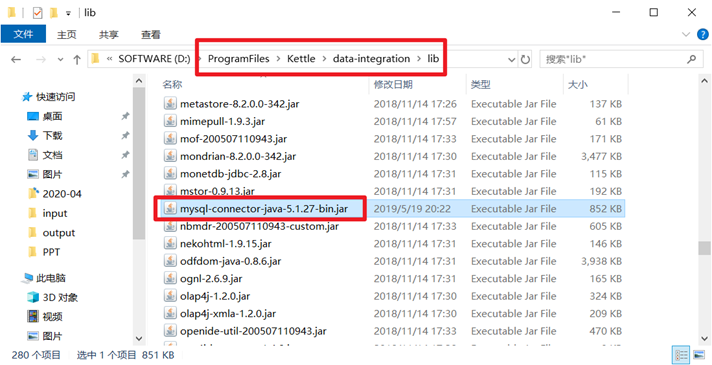712x365 pixels.
Task: Select 此电脑 in the navigation pane
Action: (x=50, y=278)
